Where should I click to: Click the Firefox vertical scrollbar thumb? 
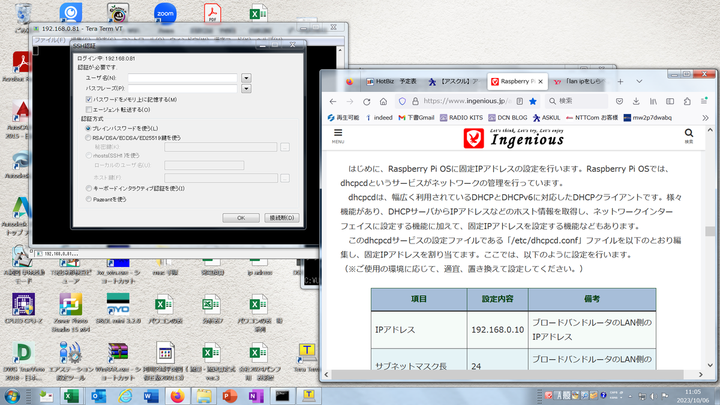709,231
